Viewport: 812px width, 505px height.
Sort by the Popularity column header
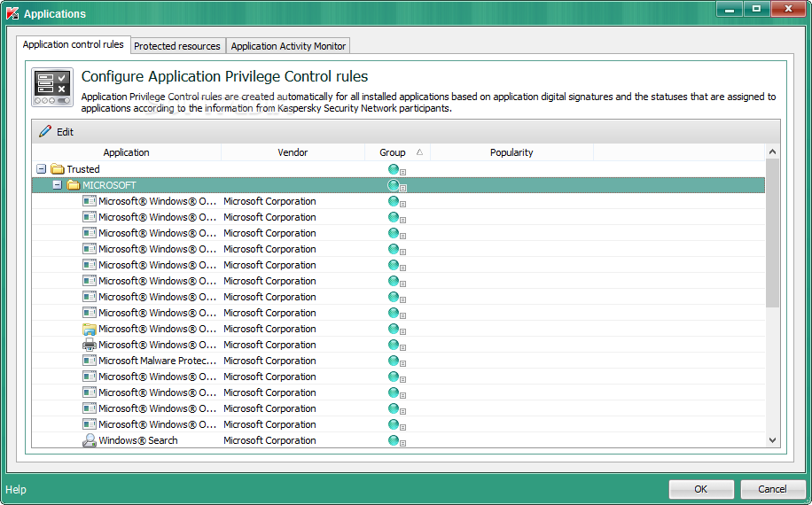511,152
